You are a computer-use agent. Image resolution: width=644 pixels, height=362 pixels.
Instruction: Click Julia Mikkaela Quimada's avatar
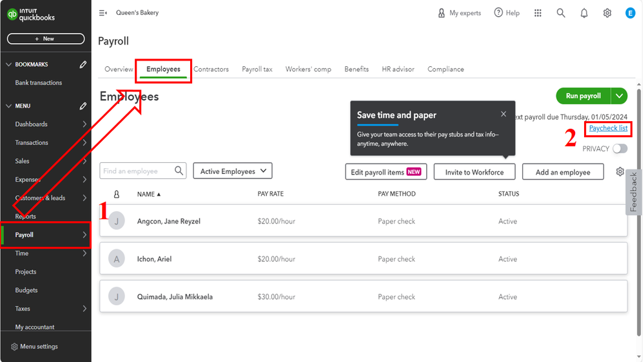point(117,297)
